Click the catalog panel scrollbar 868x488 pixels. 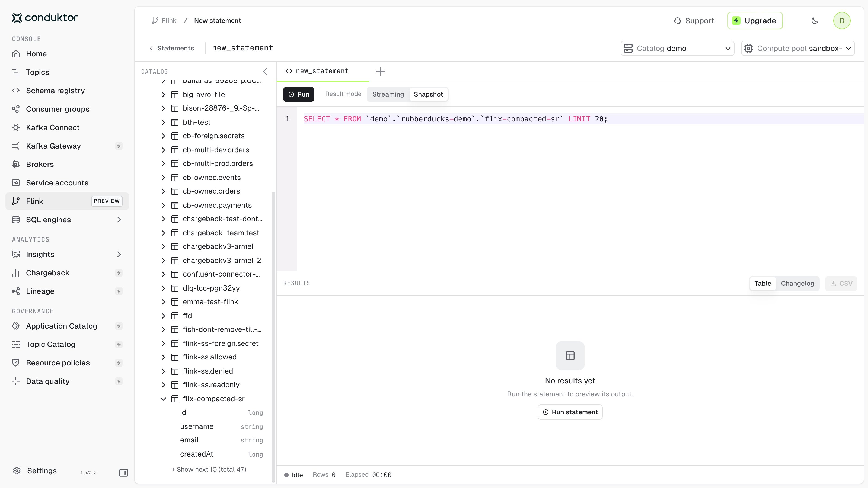pyautogui.click(x=273, y=337)
